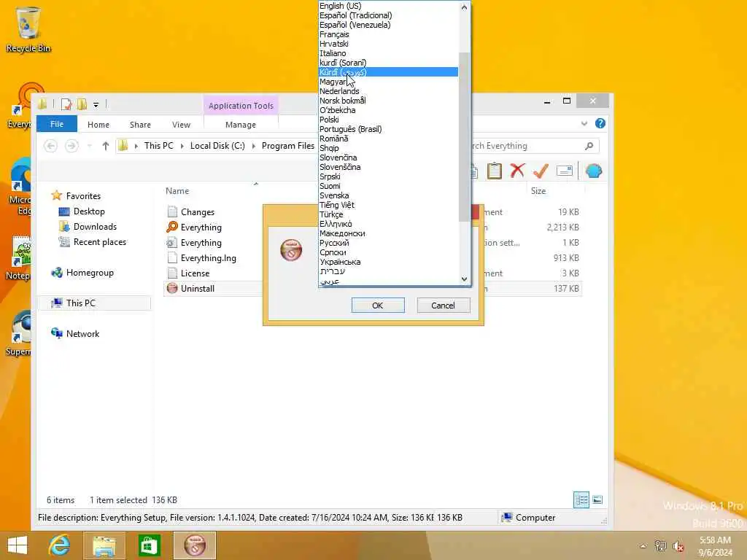
Task: Open Windows Store from taskbar
Action: click(x=149, y=545)
